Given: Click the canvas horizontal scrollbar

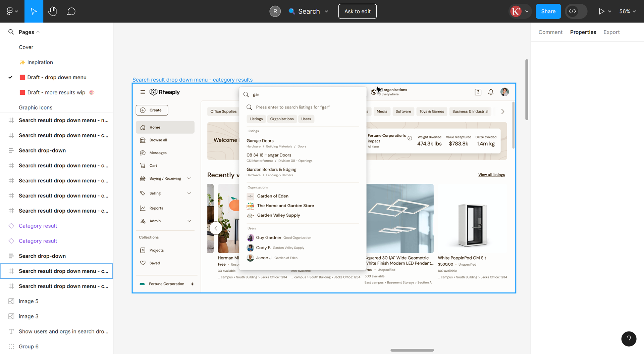Looking at the screenshot, I should point(412,350).
